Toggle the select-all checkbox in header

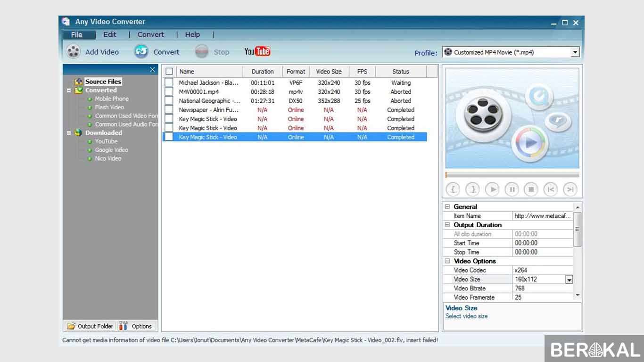(x=169, y=72)
